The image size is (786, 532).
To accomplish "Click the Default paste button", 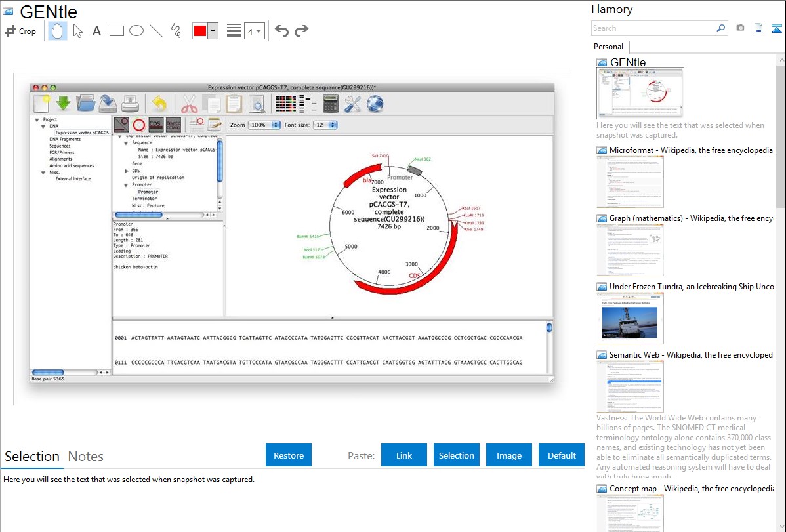I will tap(562, 455).
